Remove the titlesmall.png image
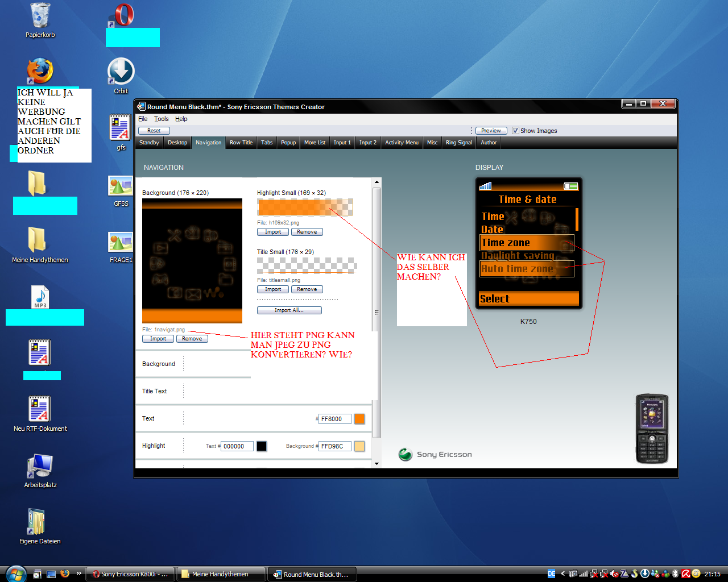Screen dimensions: 728x582 pyautogui.click(x=307, y=289)
